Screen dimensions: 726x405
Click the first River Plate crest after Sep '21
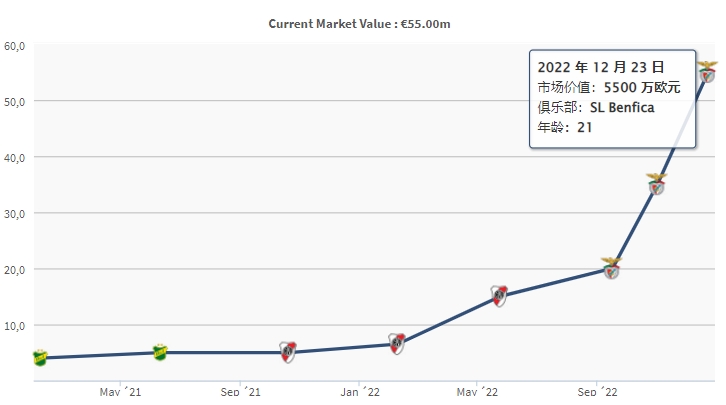point(288,352)
